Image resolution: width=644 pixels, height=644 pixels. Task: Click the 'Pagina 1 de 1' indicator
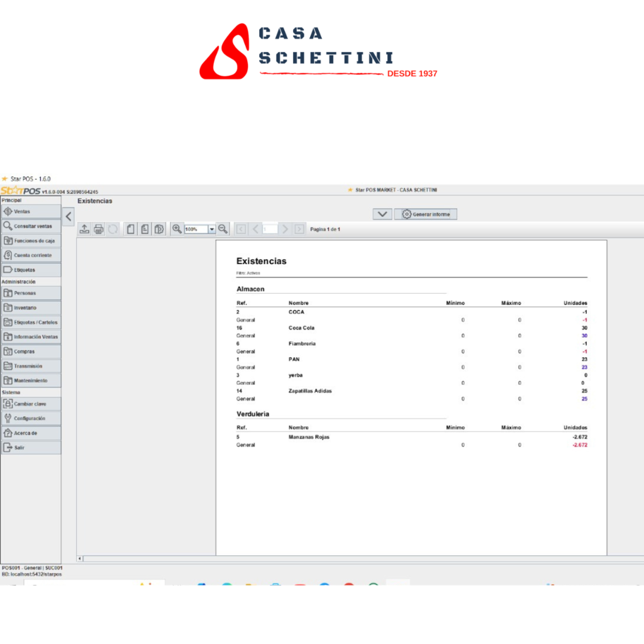(325, 229)
